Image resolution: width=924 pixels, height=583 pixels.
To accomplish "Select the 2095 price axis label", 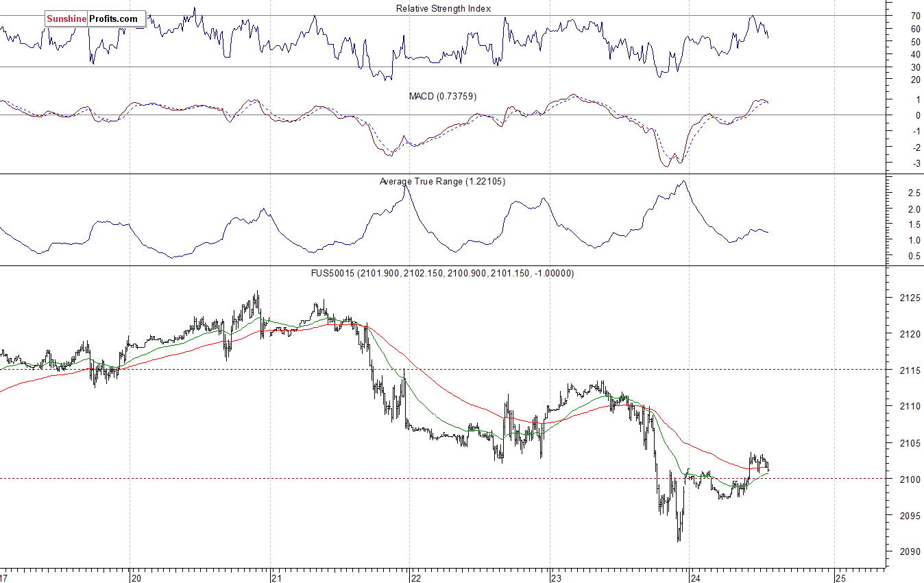I will coord(910,516).
